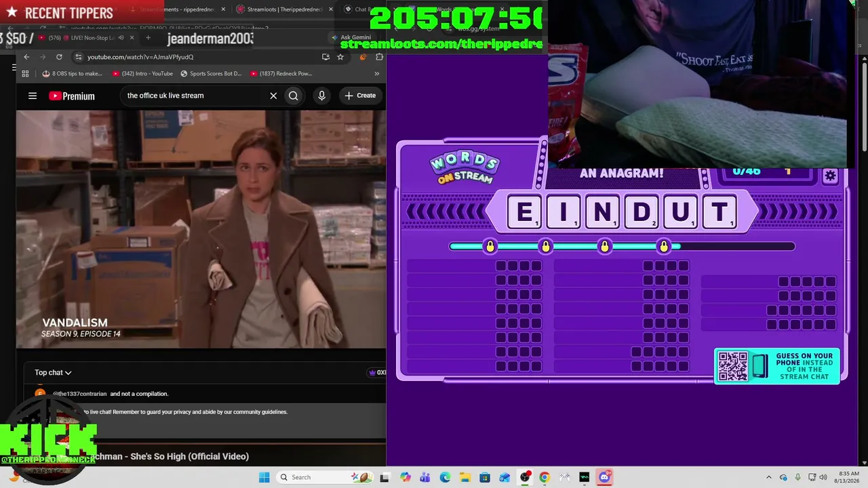This screenshot has width=868, height=488.
Task: Open the bookmarks apps grid icon
Action: click(x=26, y=73)
